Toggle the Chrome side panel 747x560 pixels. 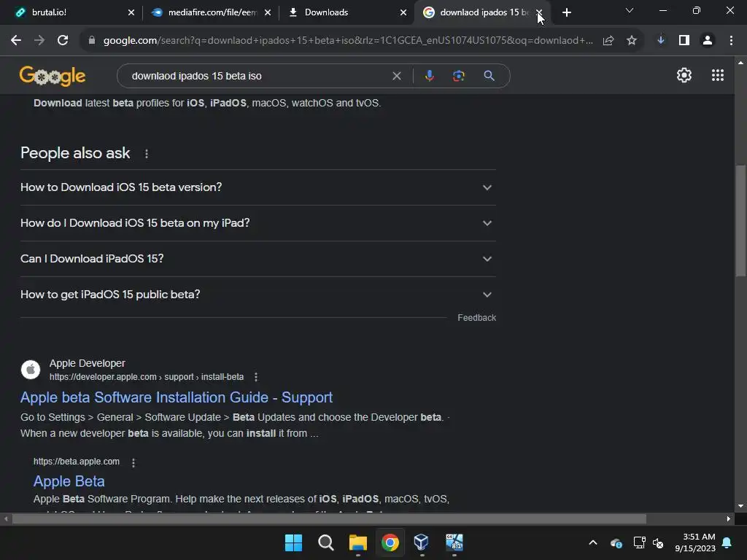(x=684, y=41)
